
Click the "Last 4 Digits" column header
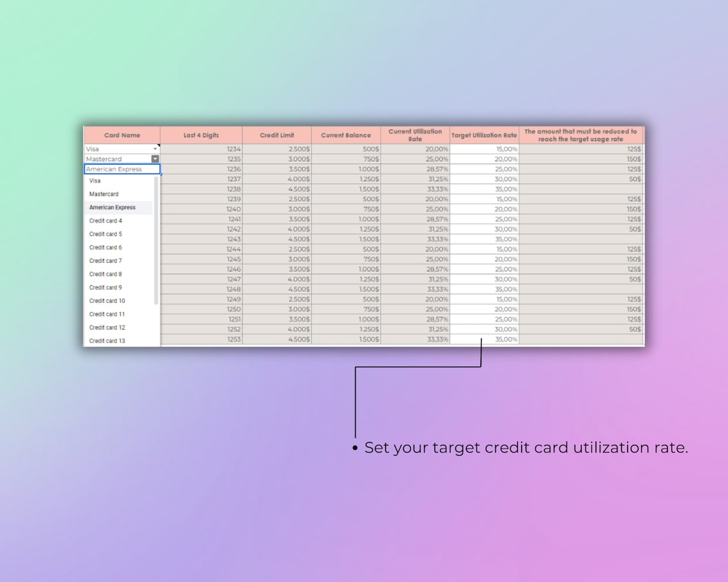pyautogui.click(x=202, y=135)
